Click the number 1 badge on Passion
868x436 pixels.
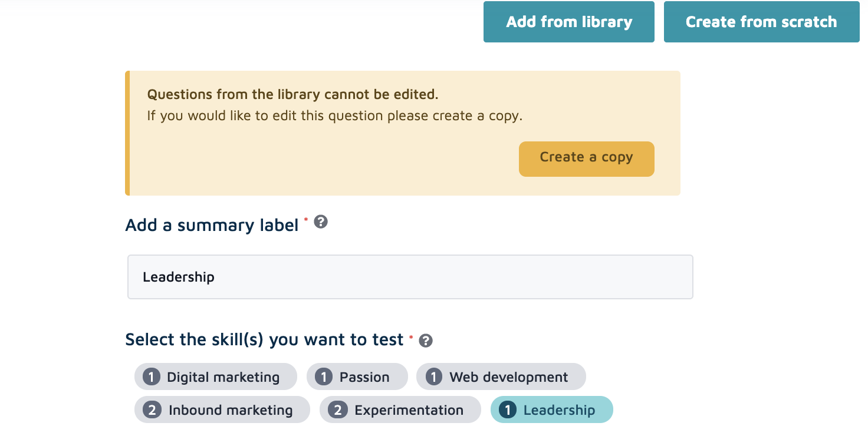[x=323, y=377]
